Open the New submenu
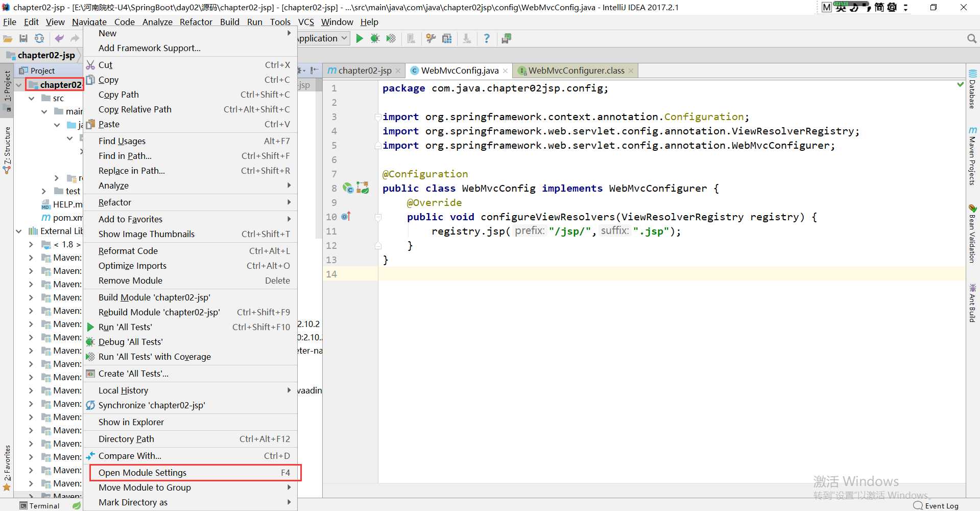The image size is (980, 511). click(190, 33)
